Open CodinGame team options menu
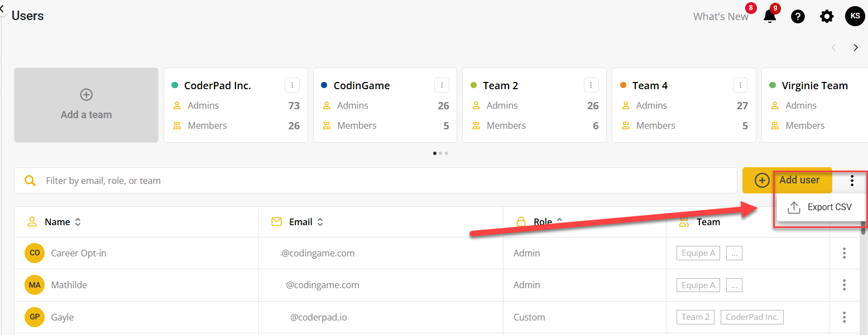Image resolution: width=868 pixels, height=335 pixels. pyautogui.click(x=442, y=85)
